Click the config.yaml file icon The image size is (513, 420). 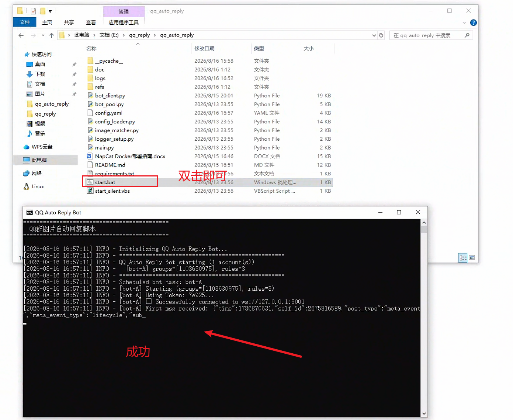click(x=90, y=113)
